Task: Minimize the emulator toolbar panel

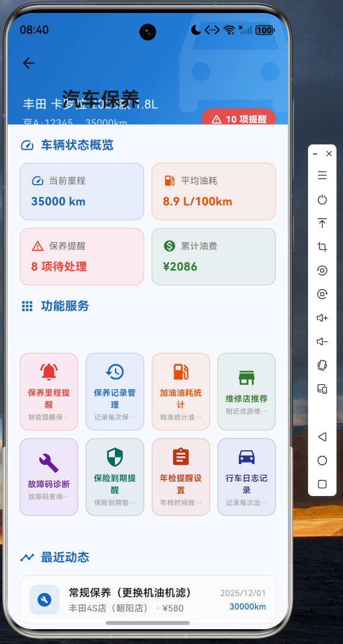Action: click(x=315, y=154)
